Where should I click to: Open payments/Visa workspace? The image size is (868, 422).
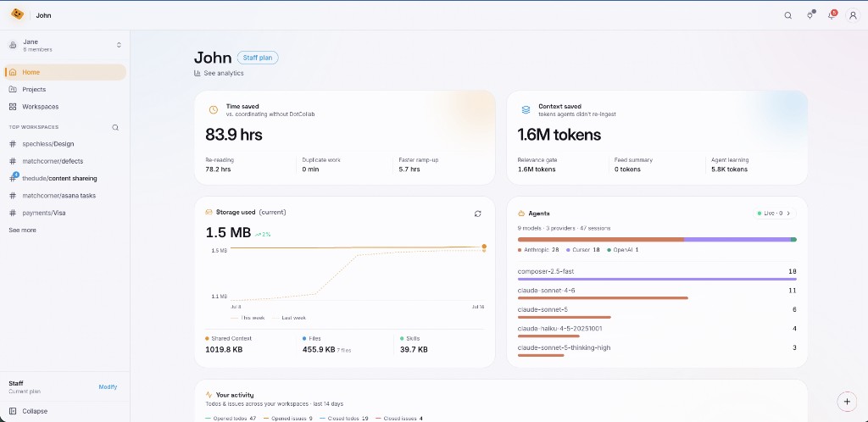click(65, 213)
